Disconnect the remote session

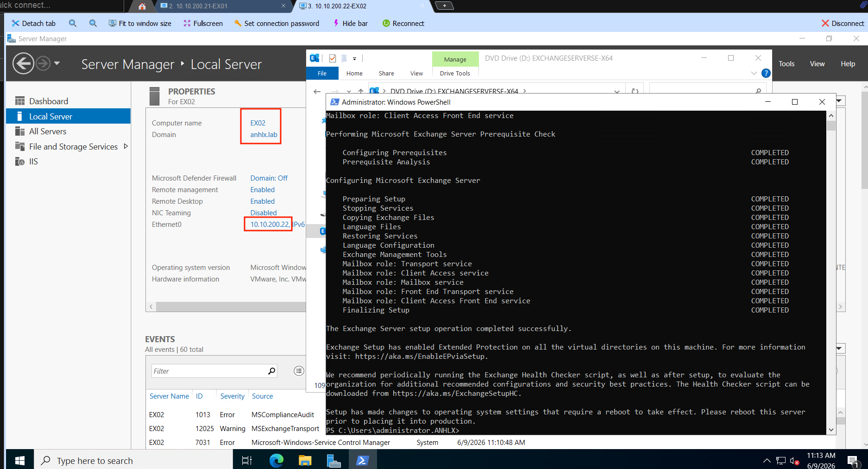point(843,23)
